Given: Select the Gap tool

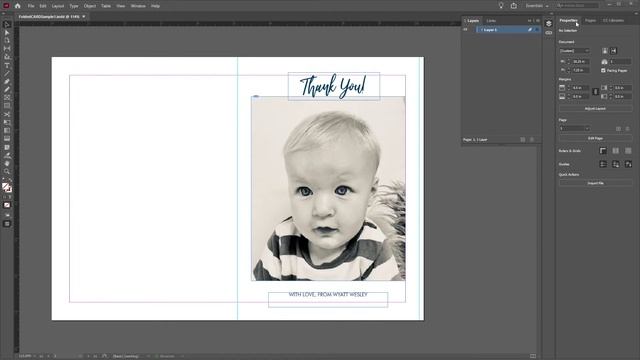Looking at the screenshot, I should 7,49.
